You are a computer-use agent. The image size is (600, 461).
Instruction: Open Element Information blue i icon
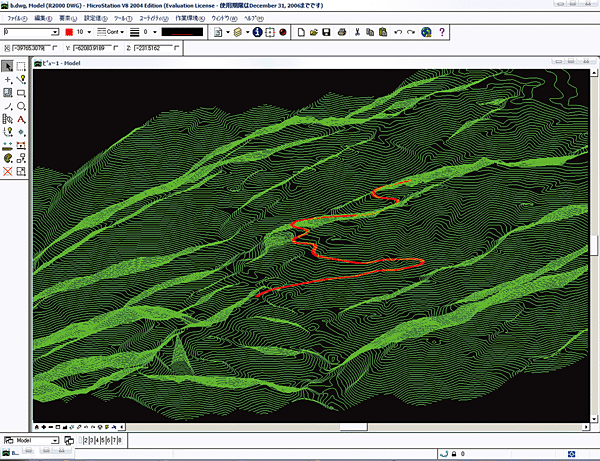coord(258,32)
